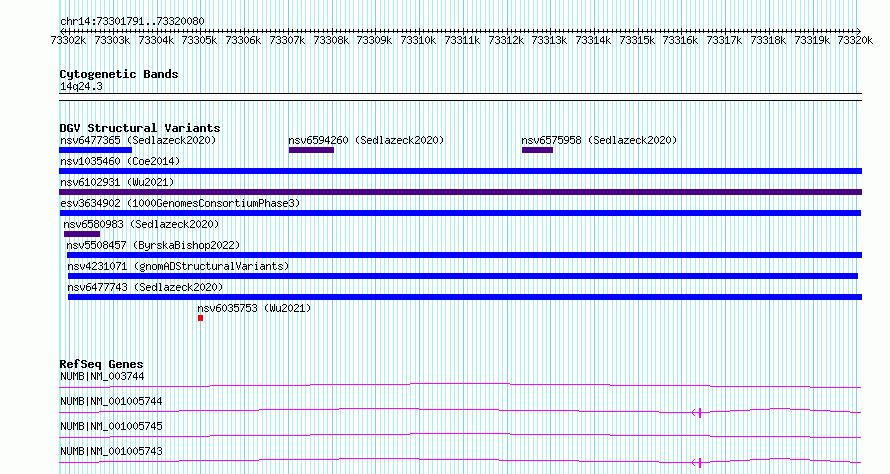Click the RefSeq Genes track heading
Screen dimensions: 890x474
click(101, 364)
